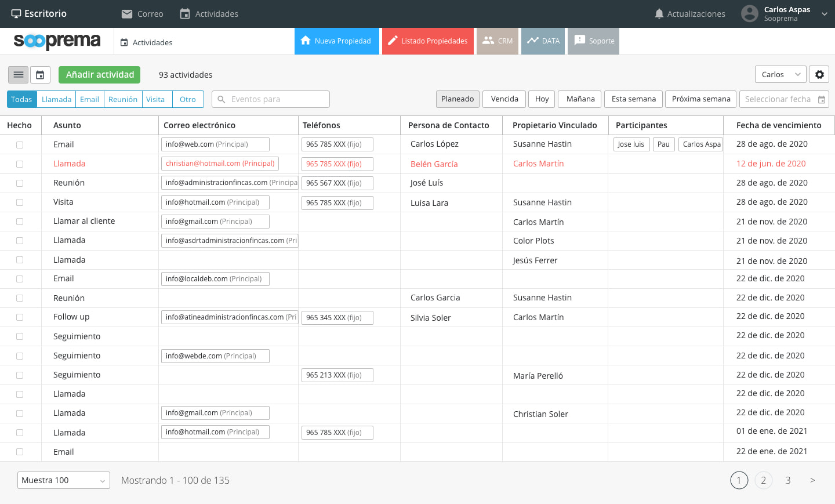Image resolution: width=835 pixels, height=504 pixels.
Task: Check Hecho for José Luís Reunión row
Action: 20,183
